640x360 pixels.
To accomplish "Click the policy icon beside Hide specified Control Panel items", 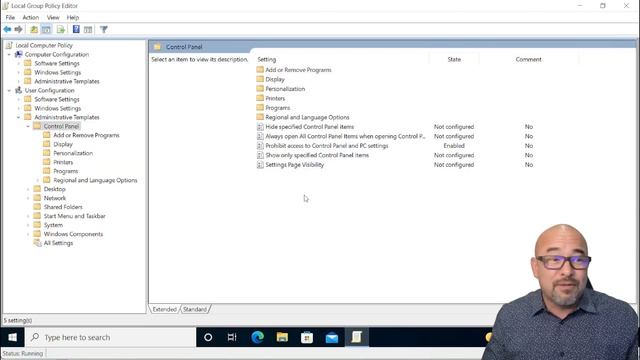I will (260, 127).
